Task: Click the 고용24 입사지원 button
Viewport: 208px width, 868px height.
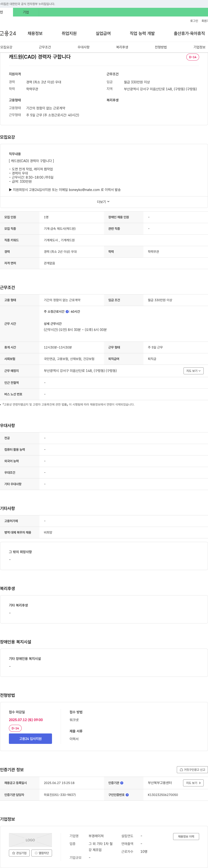Action: [x=30, y=738]
